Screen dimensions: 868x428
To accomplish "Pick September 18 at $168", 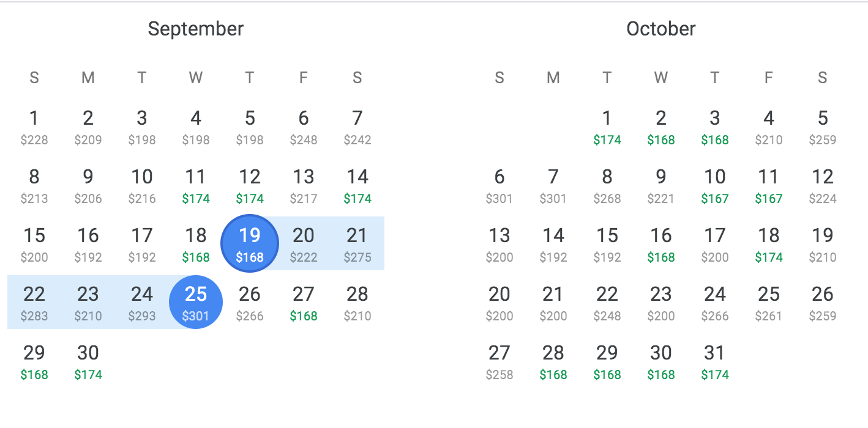I will 196,243.
